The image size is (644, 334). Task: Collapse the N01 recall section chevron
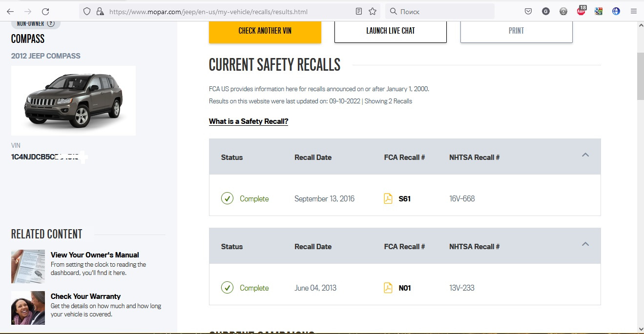coord(585,244)
